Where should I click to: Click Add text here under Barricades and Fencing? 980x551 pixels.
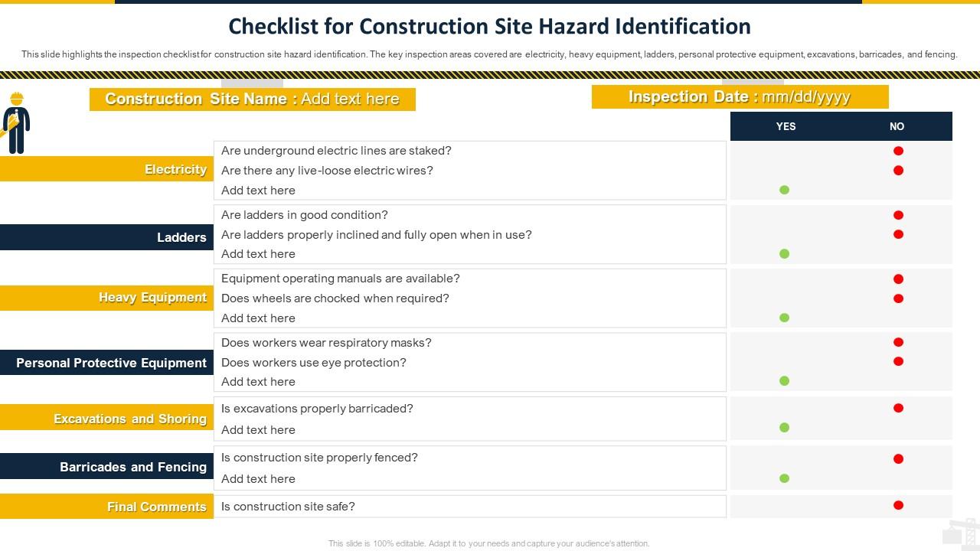coord(258,479)
